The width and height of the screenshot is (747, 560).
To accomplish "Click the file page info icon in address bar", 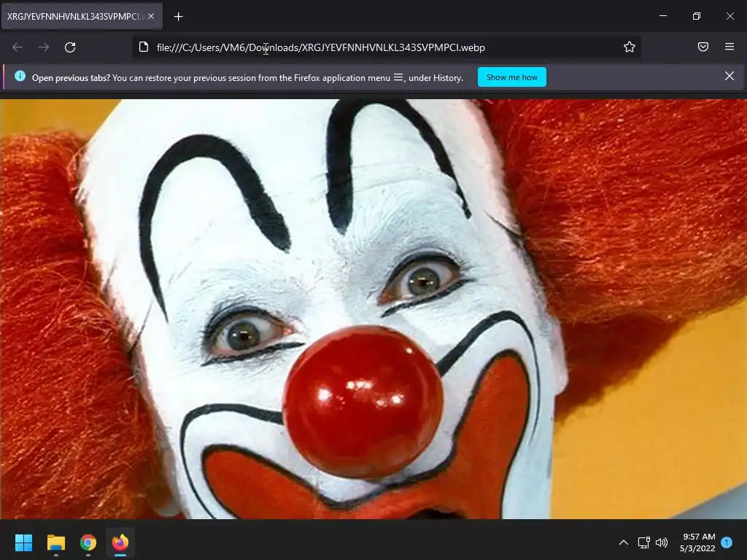I will pos(144,47).
